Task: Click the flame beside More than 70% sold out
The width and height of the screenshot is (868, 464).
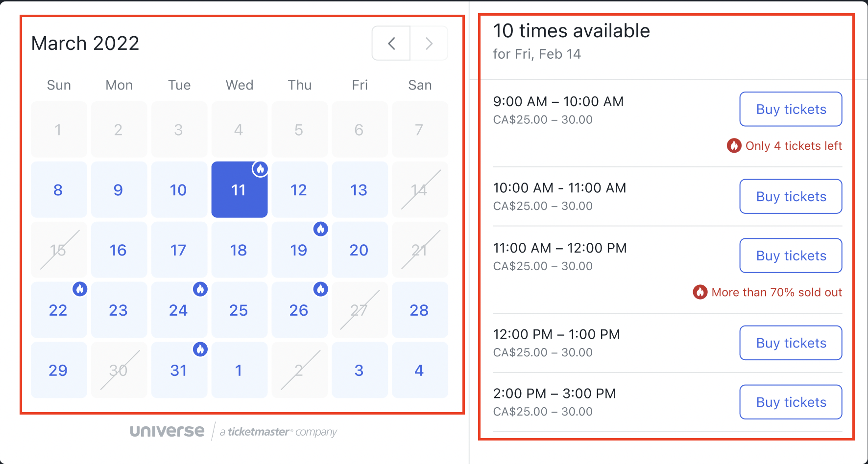Action: pos(700,292)
